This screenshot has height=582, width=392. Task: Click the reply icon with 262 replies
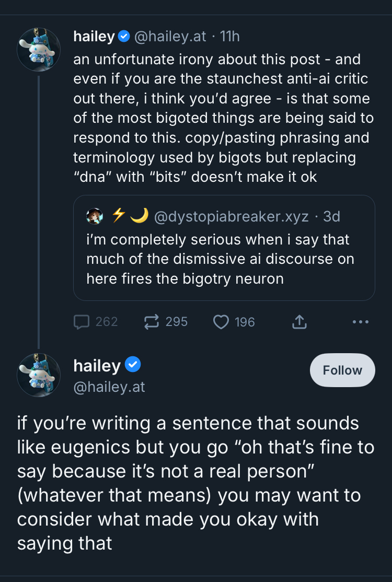(x=82, y=322)
